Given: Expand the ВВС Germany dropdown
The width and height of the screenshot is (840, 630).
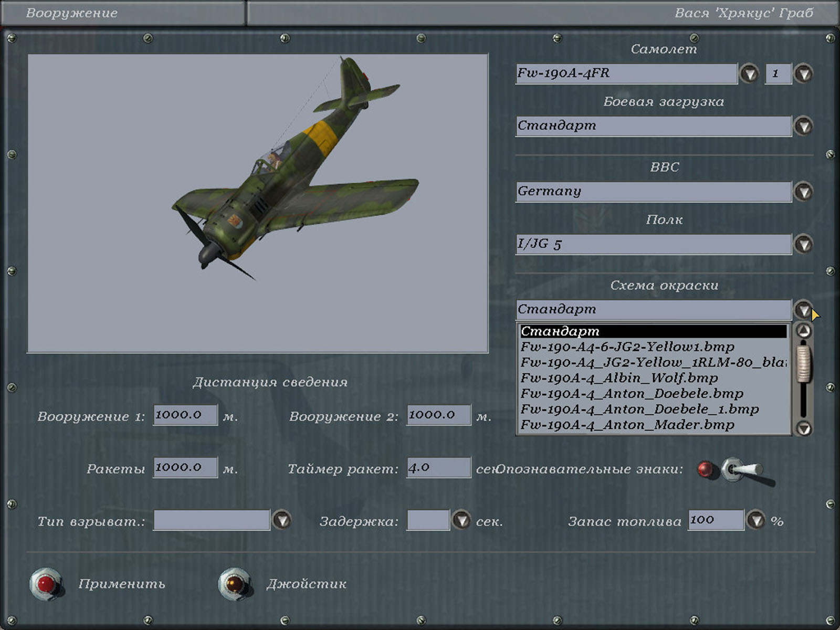Looking at the screenshot, I should [x=803, y=192].
